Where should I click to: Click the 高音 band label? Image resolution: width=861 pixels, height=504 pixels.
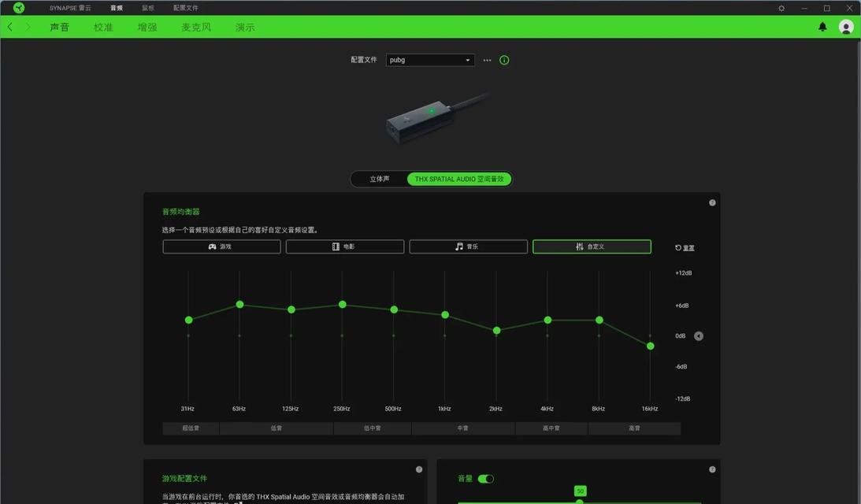tap(634, 428)
